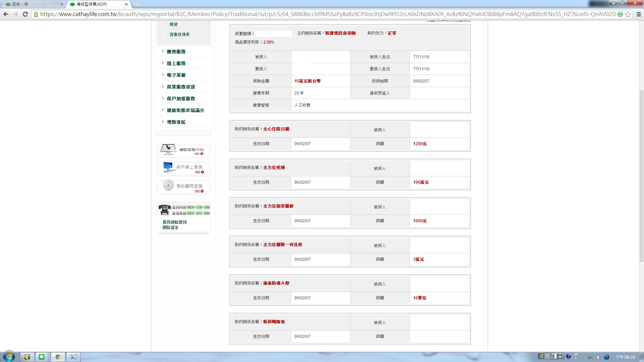644x362 pixels.
Task: Open the Chrome menu icon
Action: 639,14
